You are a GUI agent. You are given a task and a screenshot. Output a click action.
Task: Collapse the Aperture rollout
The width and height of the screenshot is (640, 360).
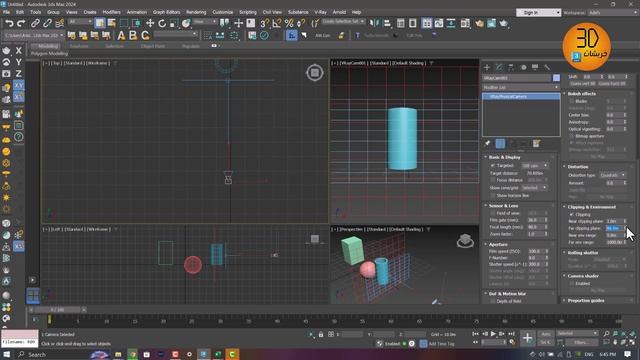pyautogui.click(x=498, y=244)
